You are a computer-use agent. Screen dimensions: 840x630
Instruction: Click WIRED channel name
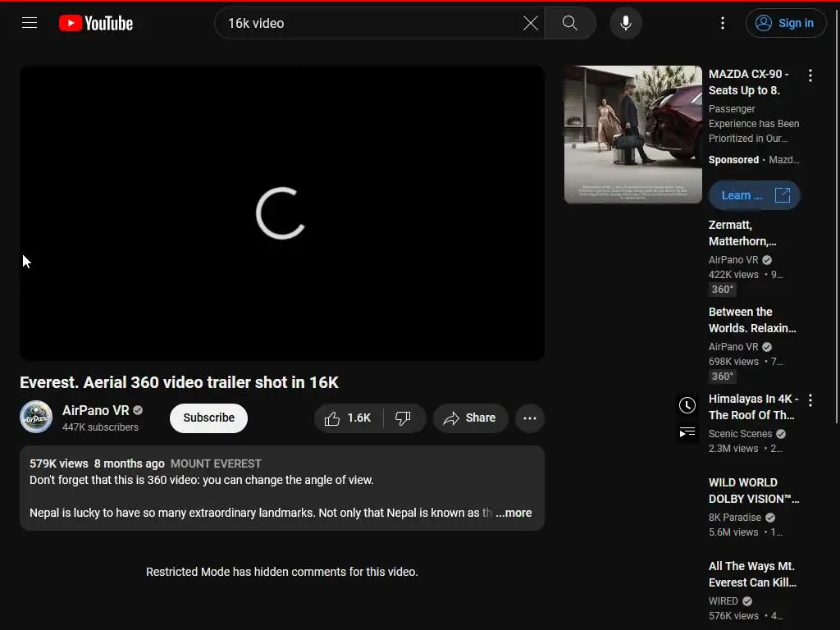click(724, 601)
